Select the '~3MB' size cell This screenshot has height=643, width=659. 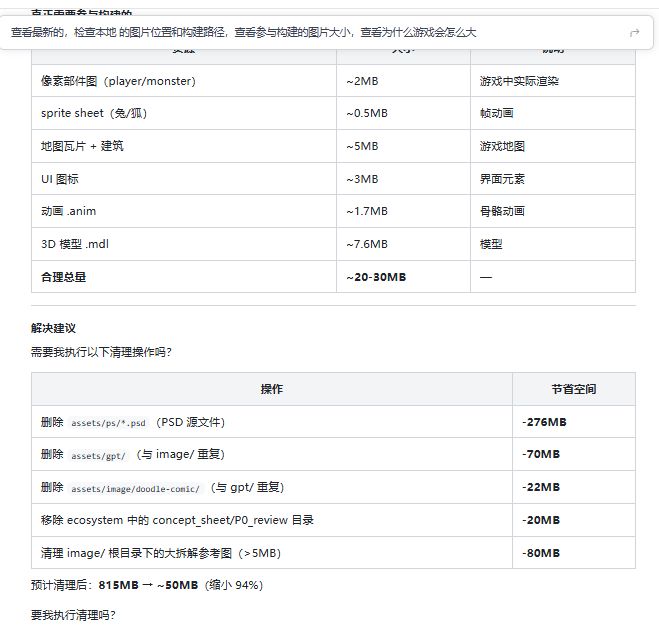pos(403,179)
